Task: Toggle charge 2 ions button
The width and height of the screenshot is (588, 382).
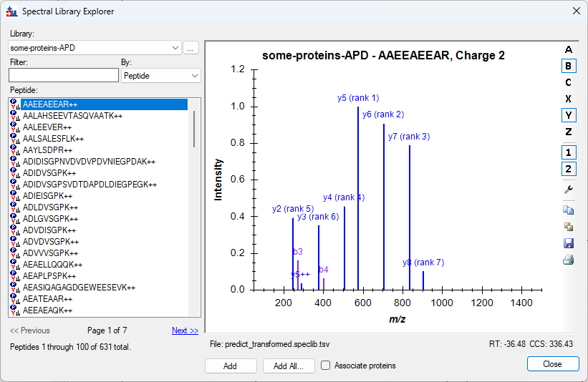Action: pos(569,169)
